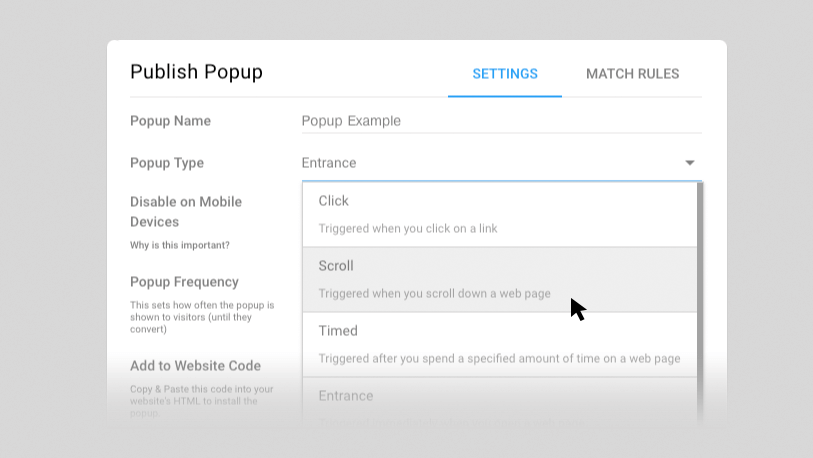Click the Popup Type label
813x458 pixels.
pyautogui.click(x=166, y=163)
